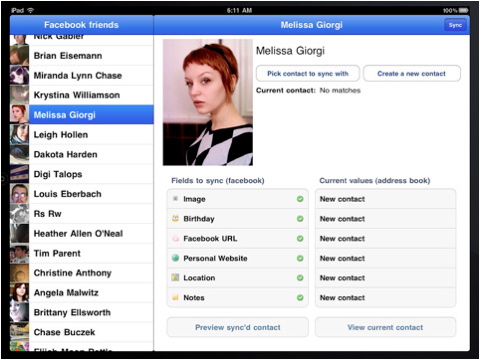Click Melissa Giorgi's large profile photo
The height and width of the screenshot is (360, 480).
[x=208, y=102]
